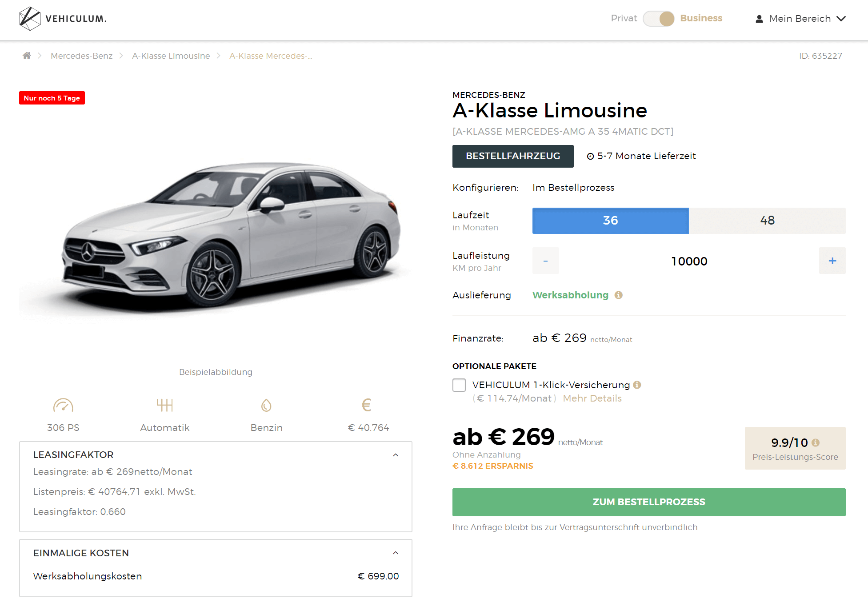Open Mercedes-Benz breadcrumb
868x607 pixels.
point(81,56)
